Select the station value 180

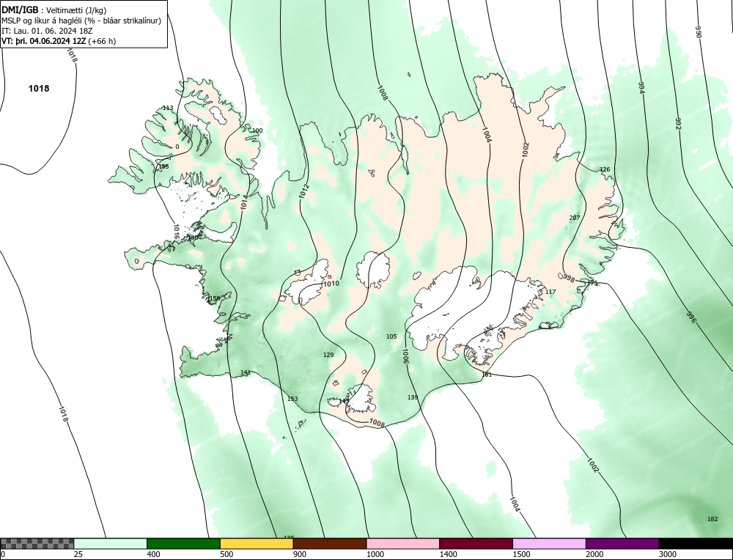pyautogui.click(x=193, y=237)
